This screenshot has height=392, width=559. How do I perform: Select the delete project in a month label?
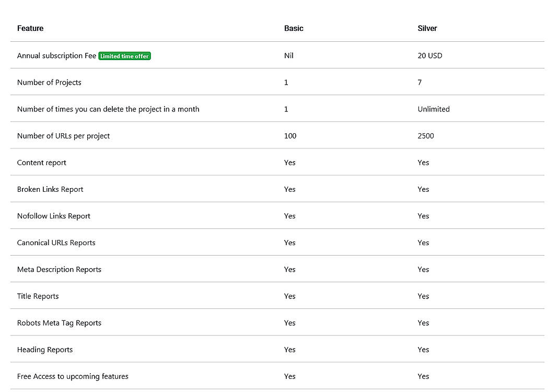tap(108, 109)
